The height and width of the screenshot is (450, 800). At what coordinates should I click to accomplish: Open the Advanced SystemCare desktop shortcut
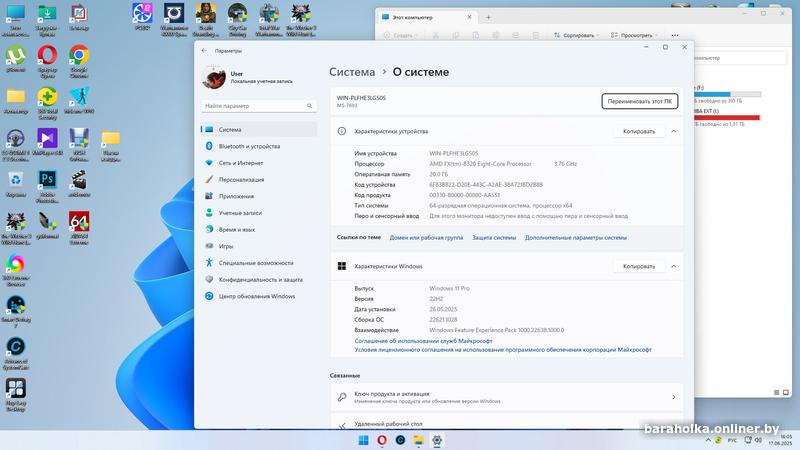[16, 353]
